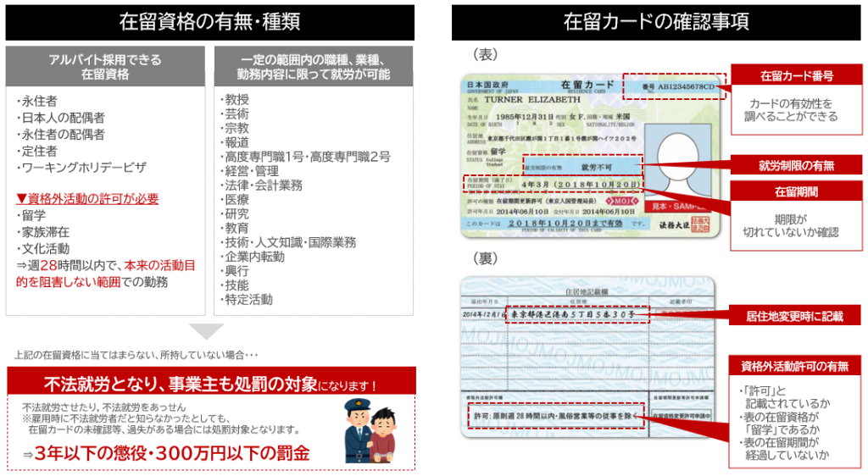Select the 一定の範囲内の職種 column header
The height and width of the screenshot is (476, 868).
[314, 66]
